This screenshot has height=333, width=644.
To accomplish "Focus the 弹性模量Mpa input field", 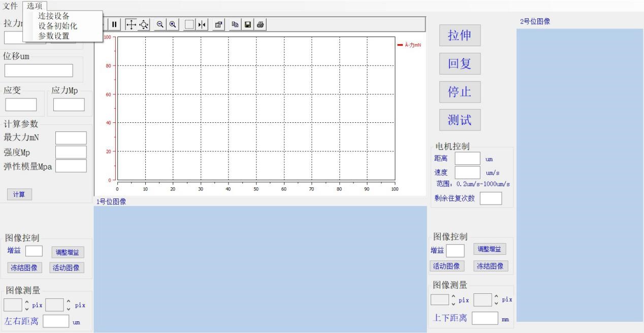I will (x=71, y=166).
